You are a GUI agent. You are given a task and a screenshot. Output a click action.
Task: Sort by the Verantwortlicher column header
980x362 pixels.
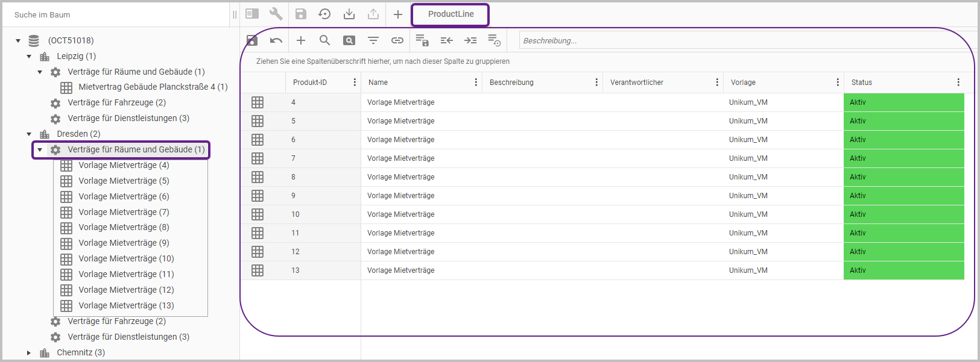637,83
